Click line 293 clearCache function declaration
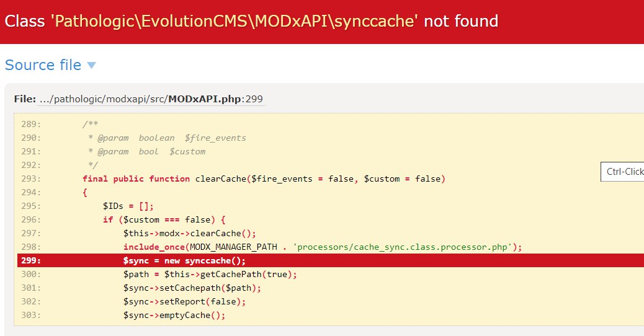 264,179
